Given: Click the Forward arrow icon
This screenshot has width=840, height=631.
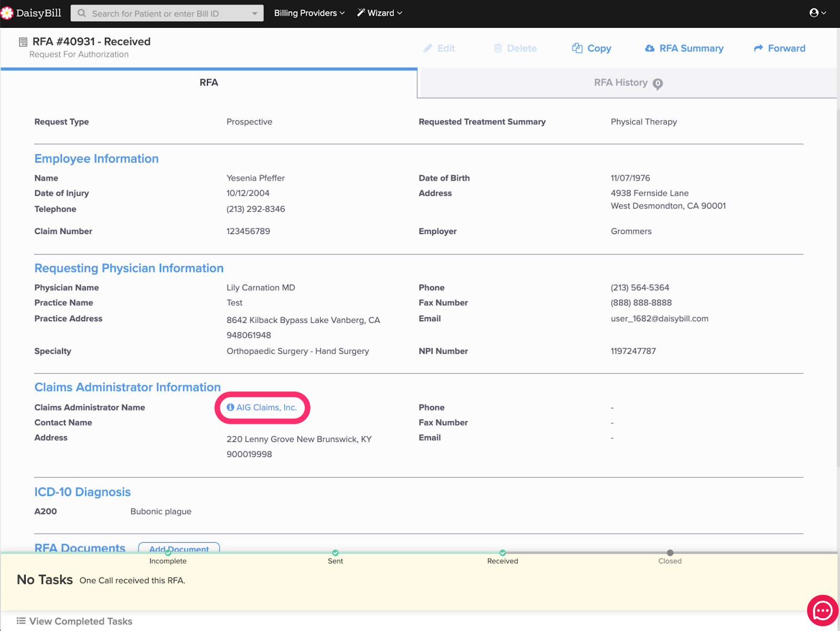Looking at the screenshot, I should pos(758,48).
